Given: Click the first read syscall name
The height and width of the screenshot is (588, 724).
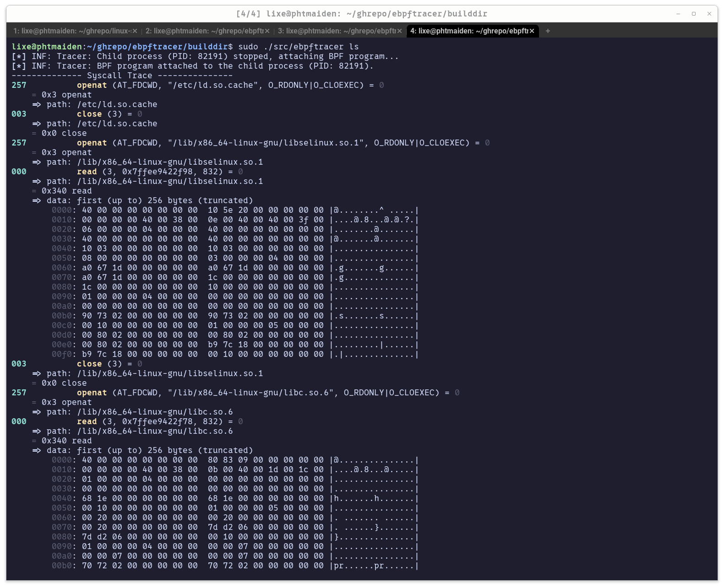Looking at the screenshot, I should (x=87, y=172).
